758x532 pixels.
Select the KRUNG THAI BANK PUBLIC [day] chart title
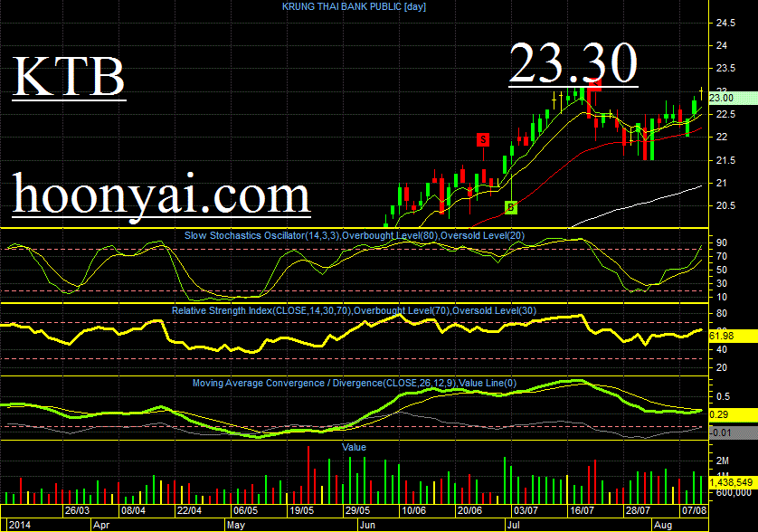tap(354, 6)
